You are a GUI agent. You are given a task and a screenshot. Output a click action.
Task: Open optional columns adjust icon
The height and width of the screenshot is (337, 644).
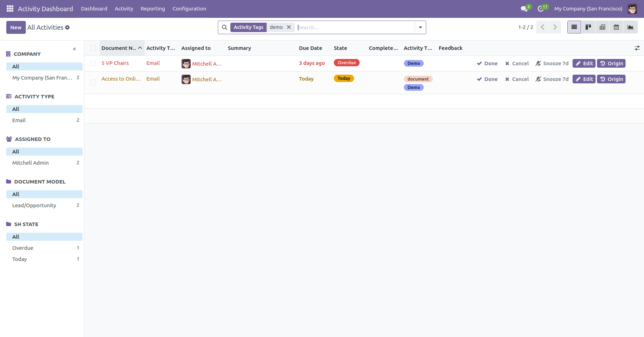pos(637,48)
